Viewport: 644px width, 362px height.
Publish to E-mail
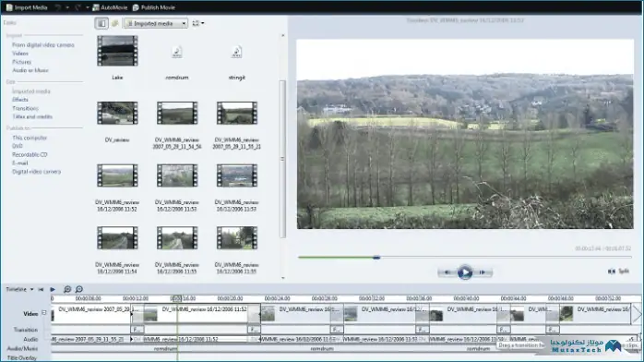coord(19,163)
